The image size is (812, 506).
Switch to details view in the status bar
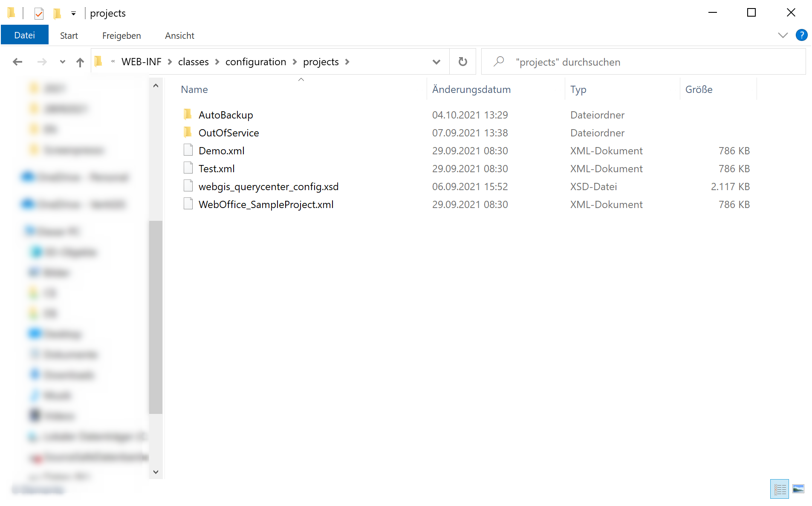[779, 489]
